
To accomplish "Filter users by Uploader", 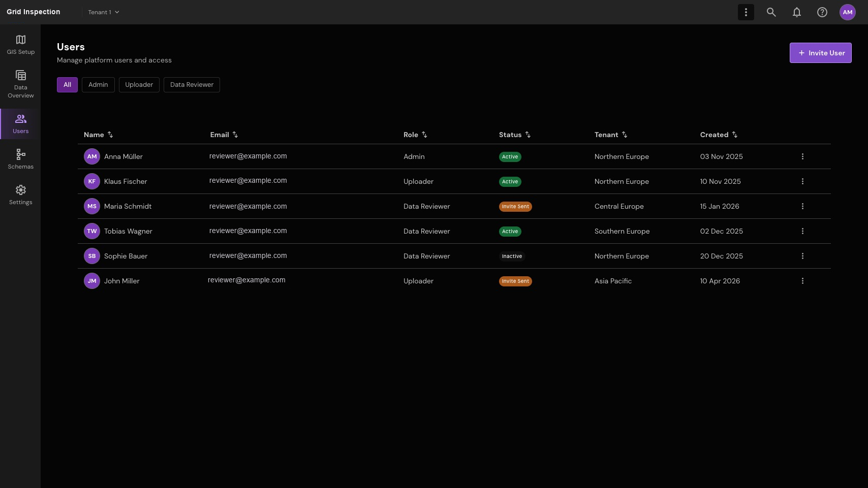I will tap(139, 85).
